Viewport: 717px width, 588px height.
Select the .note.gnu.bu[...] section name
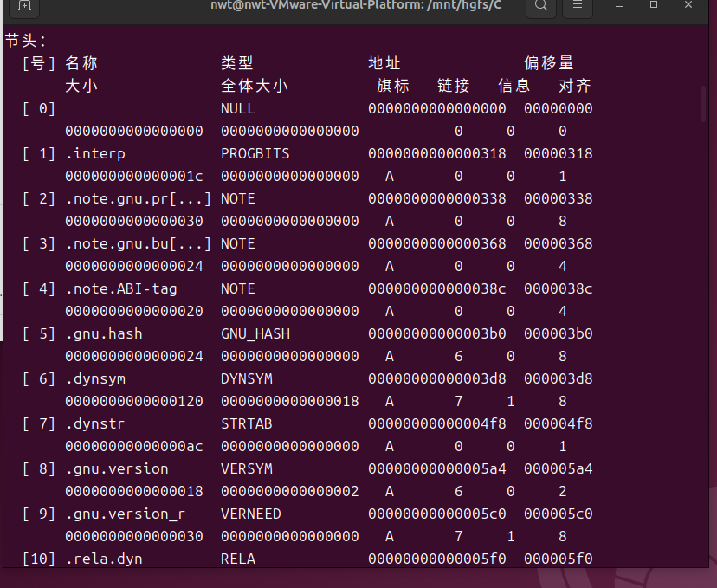coord(138,243)
